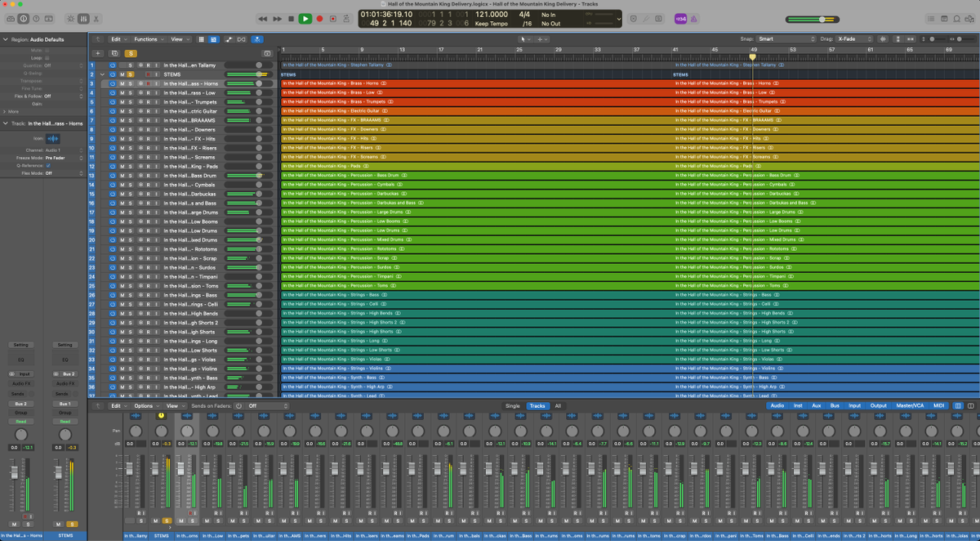Toggle the Loop checkbox in Region inspector
Screen dimensions: 980x541
[x=47, y=58]
